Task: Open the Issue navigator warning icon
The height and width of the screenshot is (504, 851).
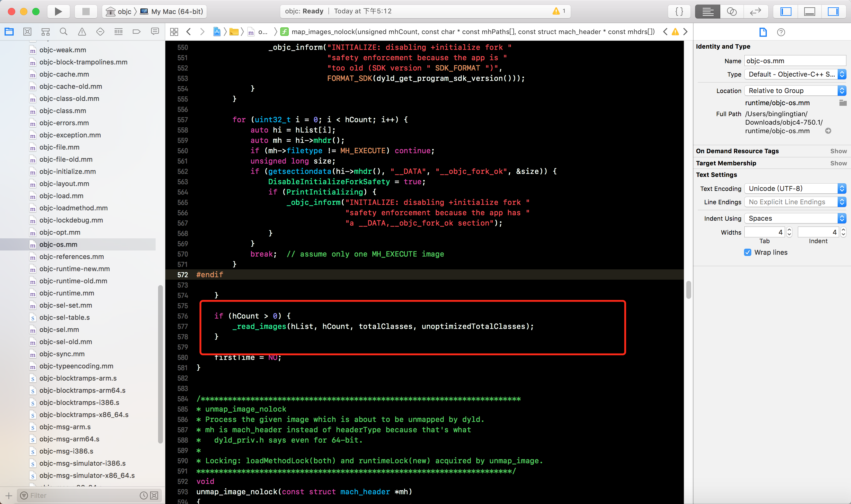Action: tap(82, 32)
